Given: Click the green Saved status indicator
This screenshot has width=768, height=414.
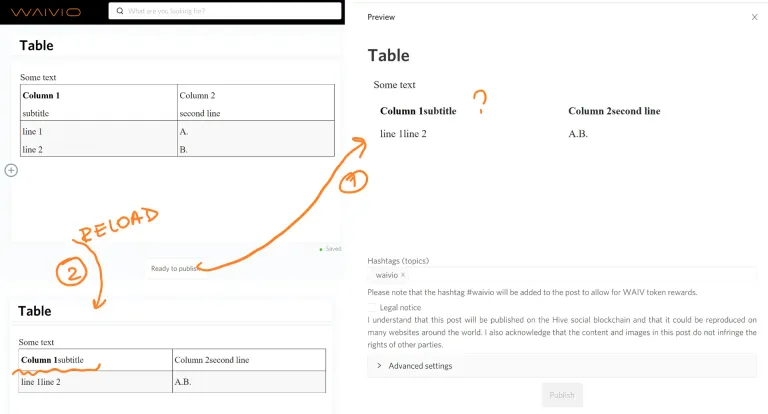Looking at the screenshot, I should [331, 249].
